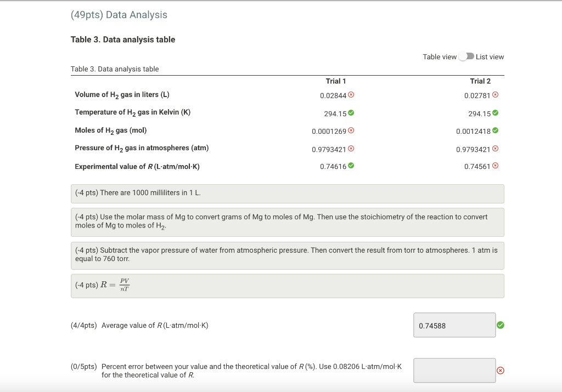Click the green checkmark beside Trial 2 temperature

point(496,112)
